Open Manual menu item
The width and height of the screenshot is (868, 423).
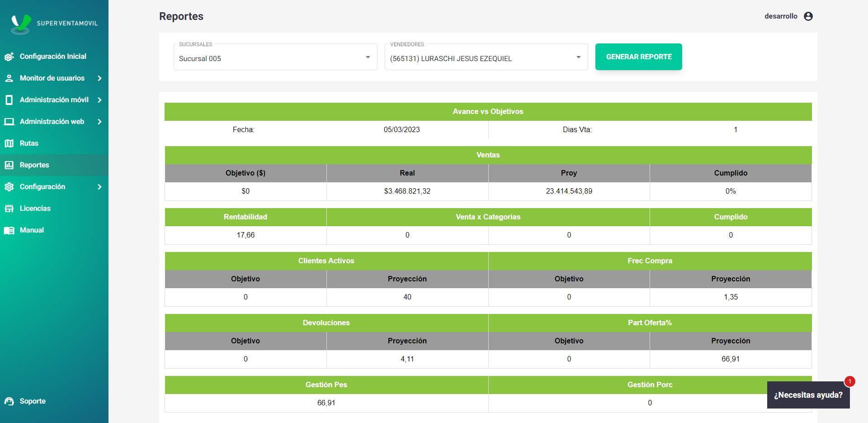coord(54,230)
